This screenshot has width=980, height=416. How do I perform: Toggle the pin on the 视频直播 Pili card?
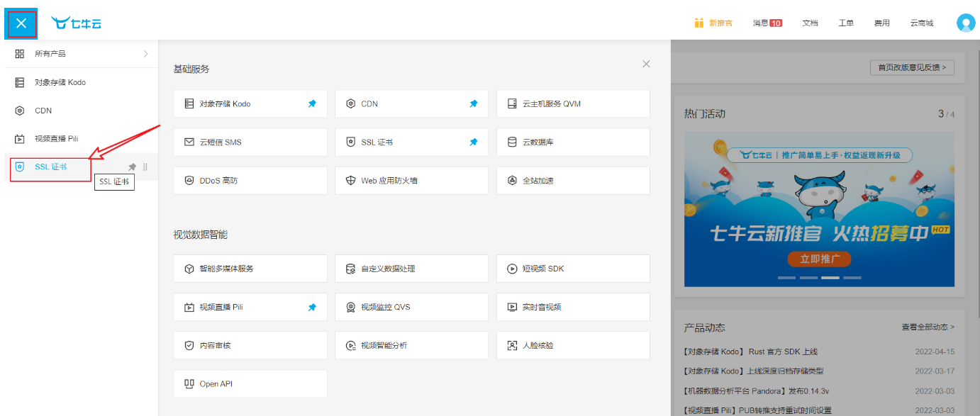click(312, 307)
